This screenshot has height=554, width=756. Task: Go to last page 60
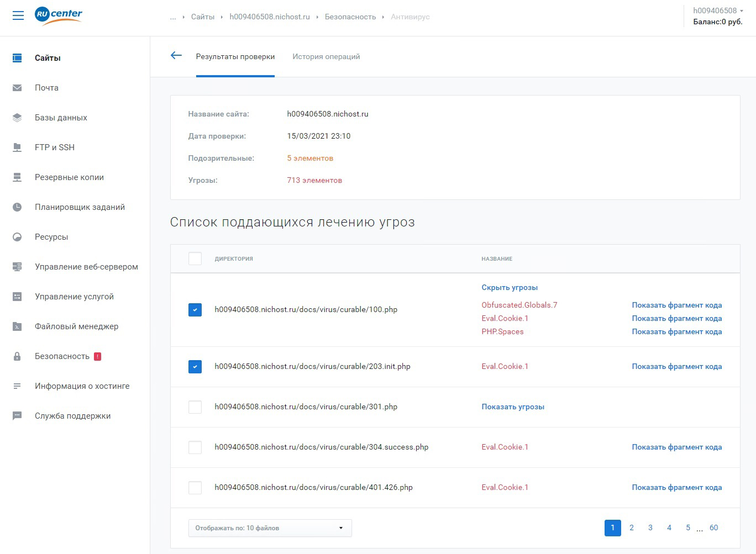(714, 528)
